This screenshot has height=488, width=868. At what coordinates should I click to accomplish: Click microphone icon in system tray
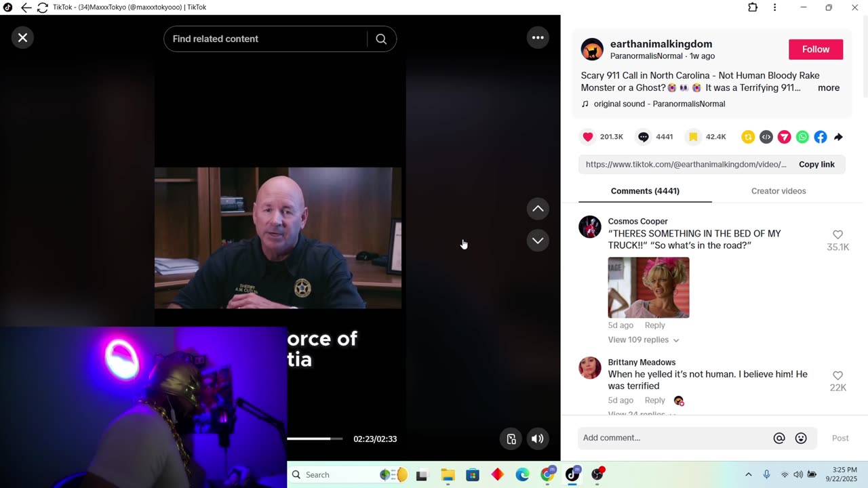click(767, 475)
